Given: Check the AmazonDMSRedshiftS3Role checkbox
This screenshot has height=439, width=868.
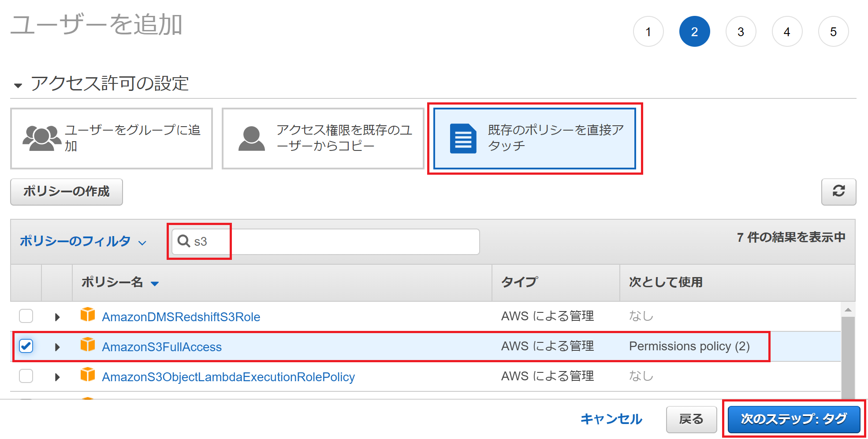Looking at the screenshot, I should pos(26,316).
